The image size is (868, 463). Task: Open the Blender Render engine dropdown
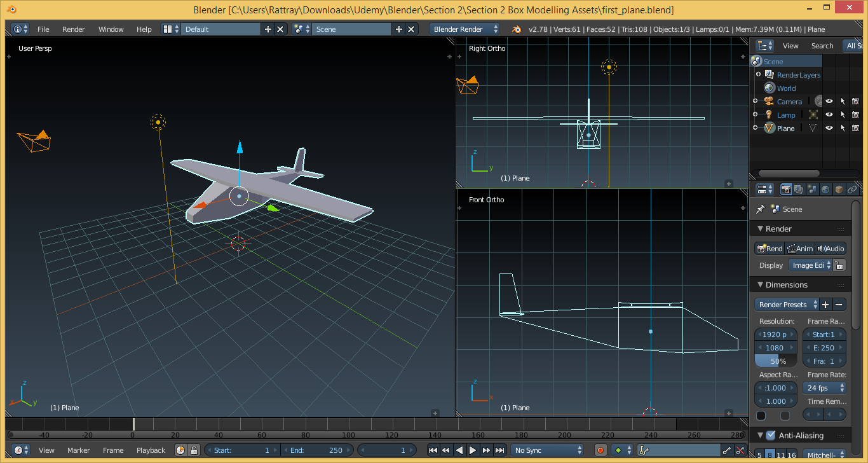coord(465,29)
